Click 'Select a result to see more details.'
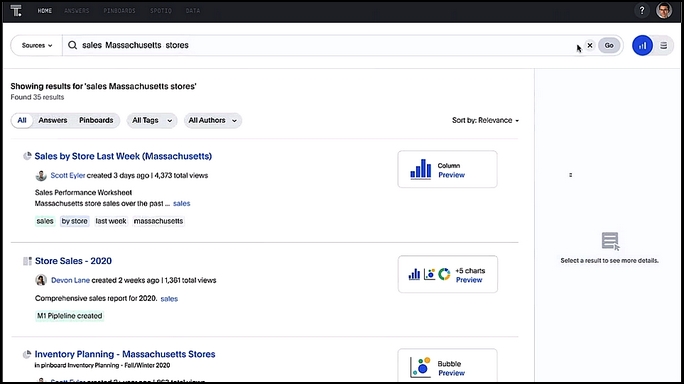The height and width of the screenshot is (384, 684). point(609,261)
